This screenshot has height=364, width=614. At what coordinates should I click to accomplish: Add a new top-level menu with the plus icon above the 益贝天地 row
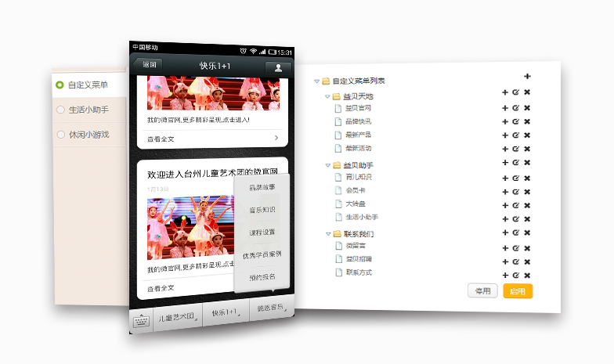pyautogui.click(x=527, y=77)
